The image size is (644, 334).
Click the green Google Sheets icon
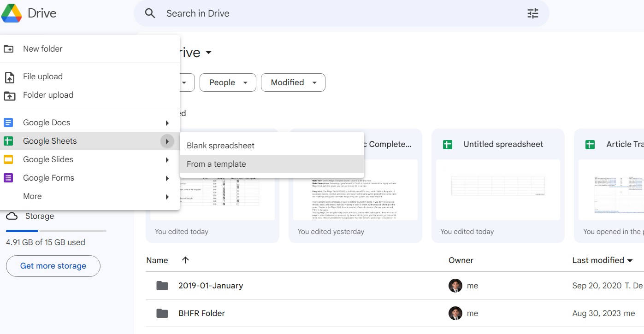(x=8, y=141)
